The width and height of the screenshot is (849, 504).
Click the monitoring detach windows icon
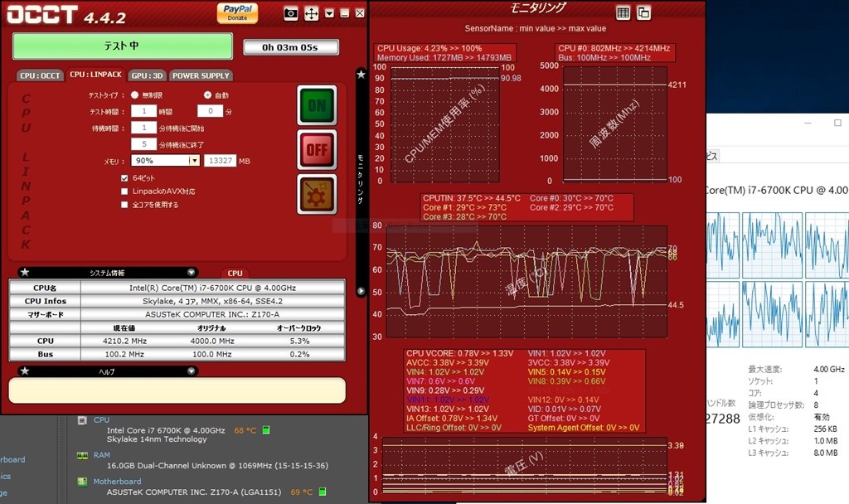coord(643,13)
